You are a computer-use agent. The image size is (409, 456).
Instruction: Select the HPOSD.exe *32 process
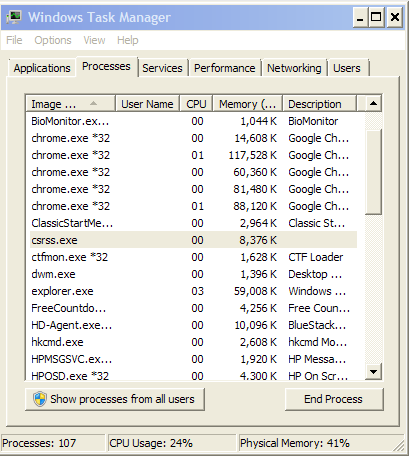[x=193, y=375]
